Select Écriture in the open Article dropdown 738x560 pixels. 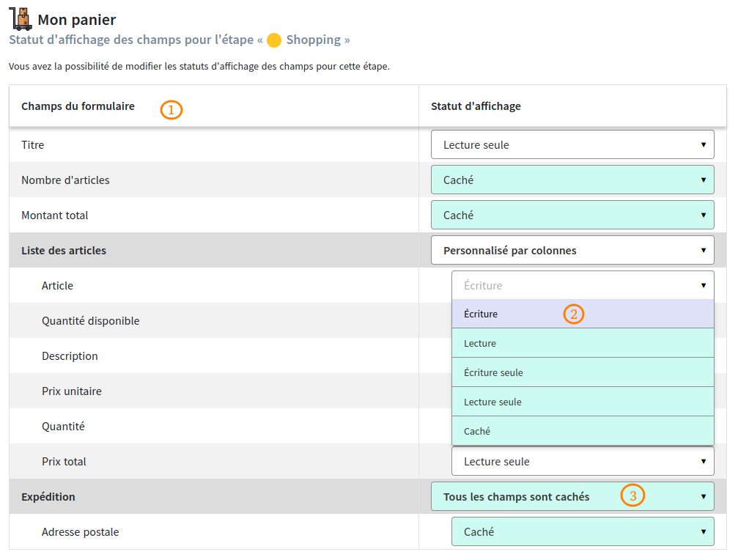(513, 313)
